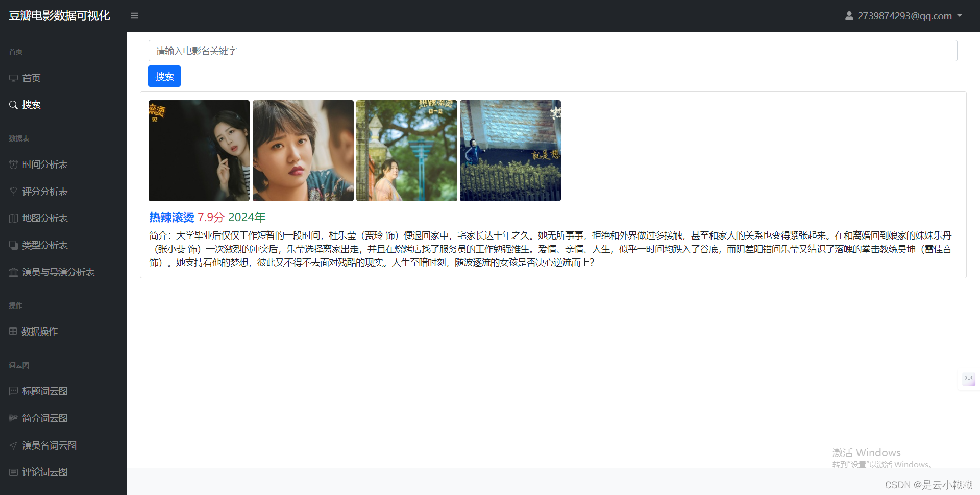
Task: Open the 热辣滚烫 movie title link
Action: tap(171, 218)
